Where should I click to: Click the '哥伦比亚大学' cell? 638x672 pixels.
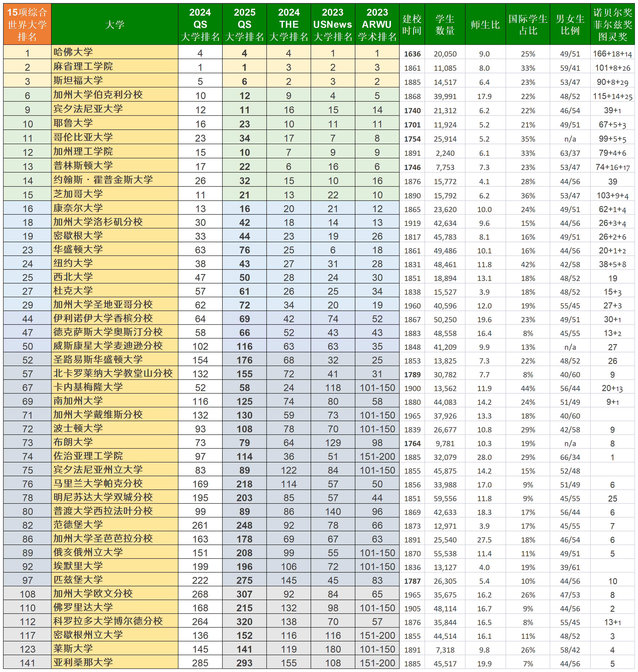tap(115, 137)
